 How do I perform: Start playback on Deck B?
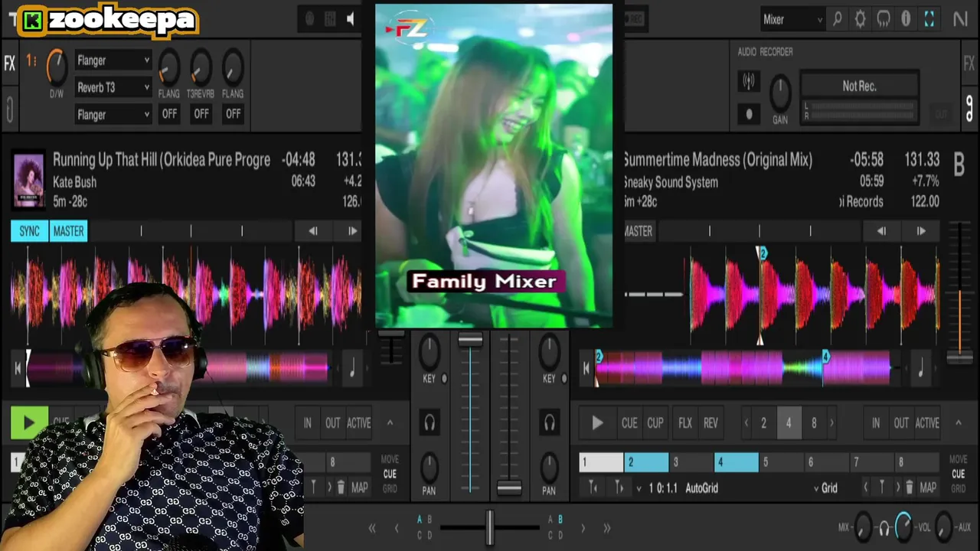(x=597, y=422)
